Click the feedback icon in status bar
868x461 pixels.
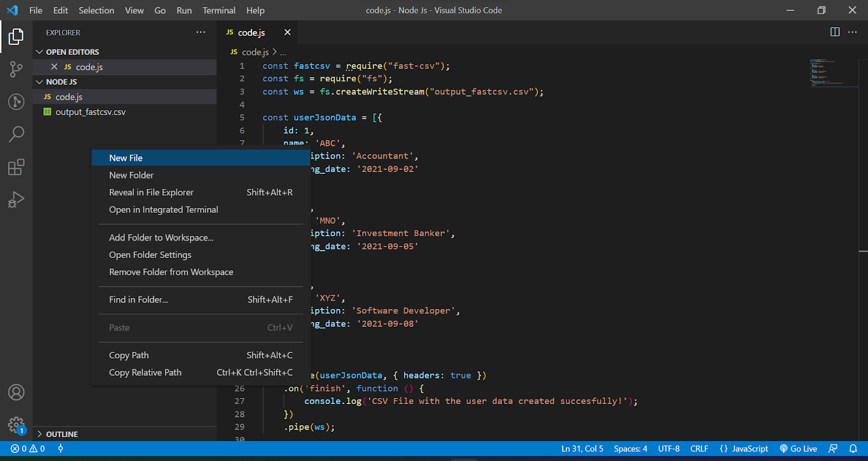(x=833, y=449)
